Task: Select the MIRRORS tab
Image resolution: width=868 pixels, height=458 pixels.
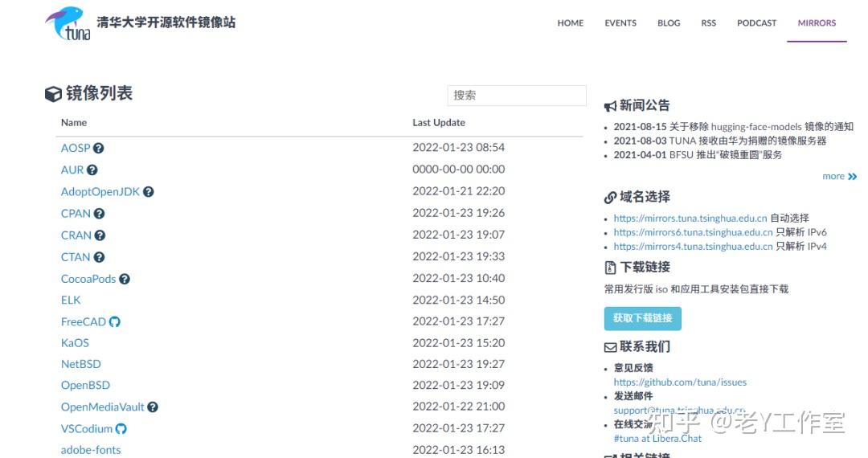Action: click(817, 23)
